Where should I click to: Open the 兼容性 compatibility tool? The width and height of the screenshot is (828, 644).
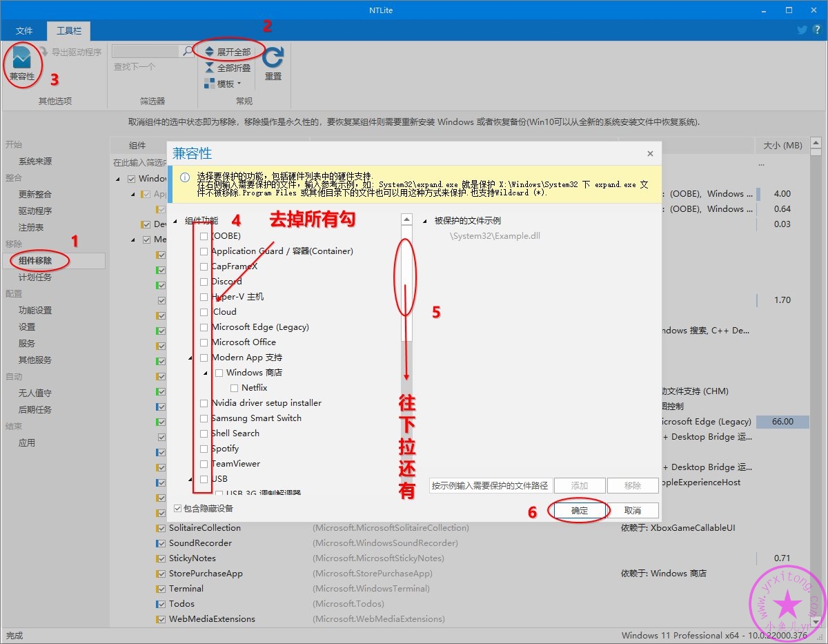click(x=22, y=64)
